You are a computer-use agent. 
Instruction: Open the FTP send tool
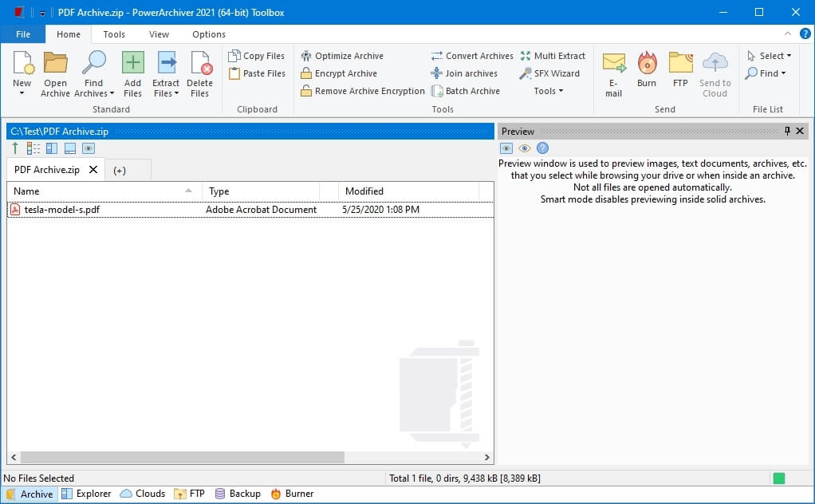[x=680, y=69]
